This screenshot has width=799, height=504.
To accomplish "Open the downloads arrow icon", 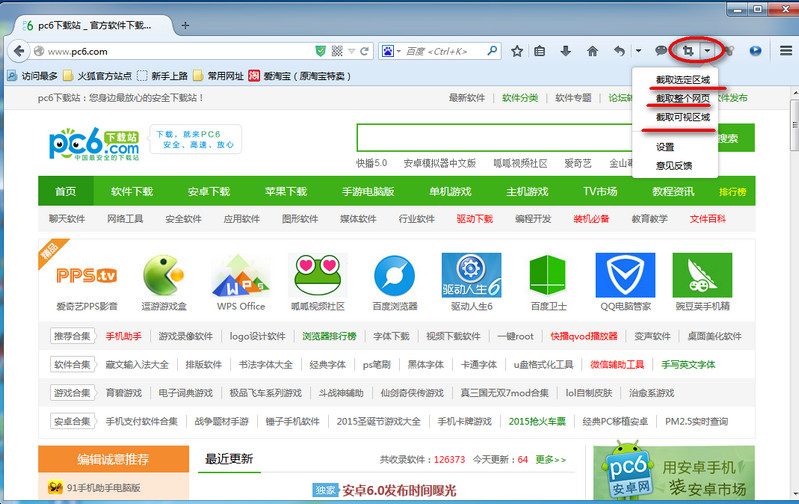I will (566, 50).
